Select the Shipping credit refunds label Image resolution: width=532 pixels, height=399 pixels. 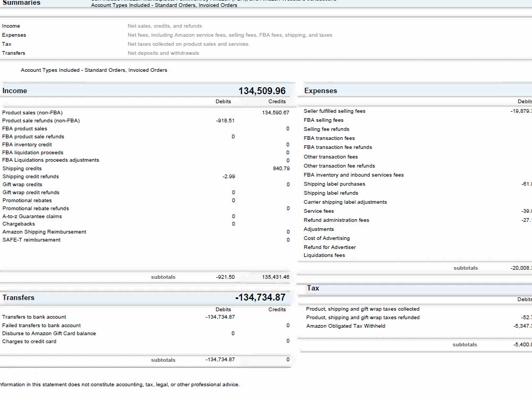(30, 177)
